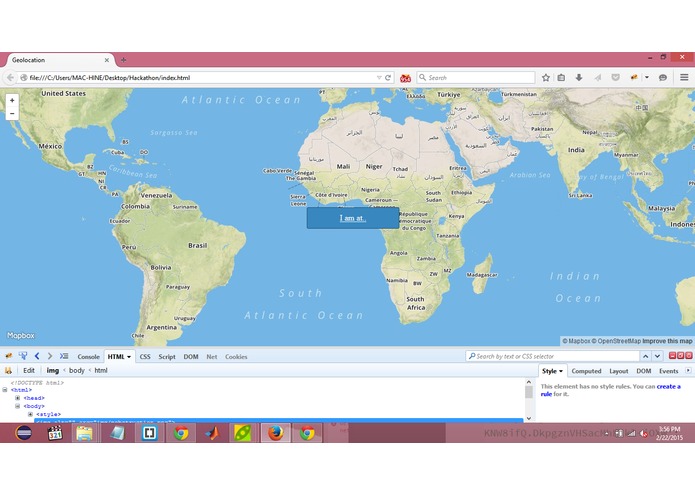
Task: Open File Explorer from the taskbar
Action: coord(84,432)
